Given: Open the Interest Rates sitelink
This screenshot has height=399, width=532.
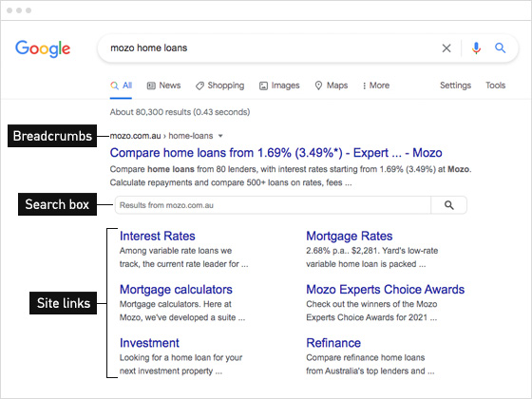Looking at the screenshot, I should pos(158,236).
